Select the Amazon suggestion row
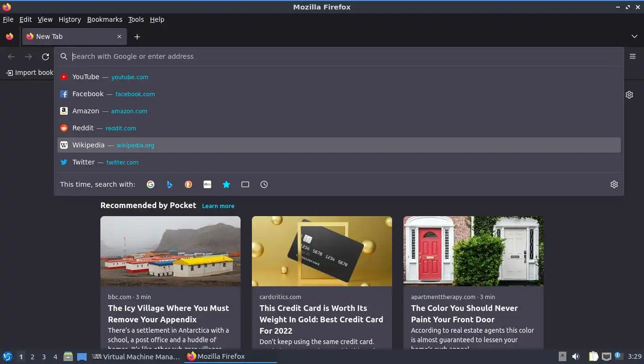644x364 pixels. (339, 111)
